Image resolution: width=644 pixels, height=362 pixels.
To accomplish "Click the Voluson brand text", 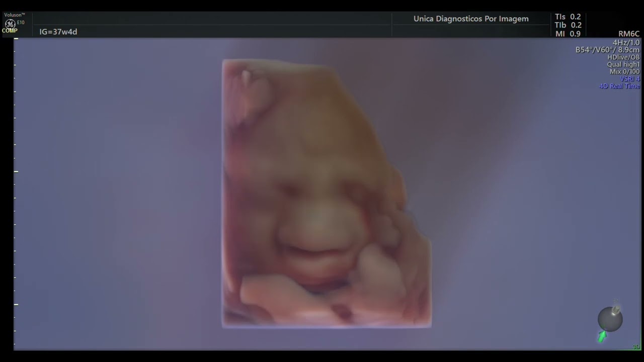I will point(15,15).
